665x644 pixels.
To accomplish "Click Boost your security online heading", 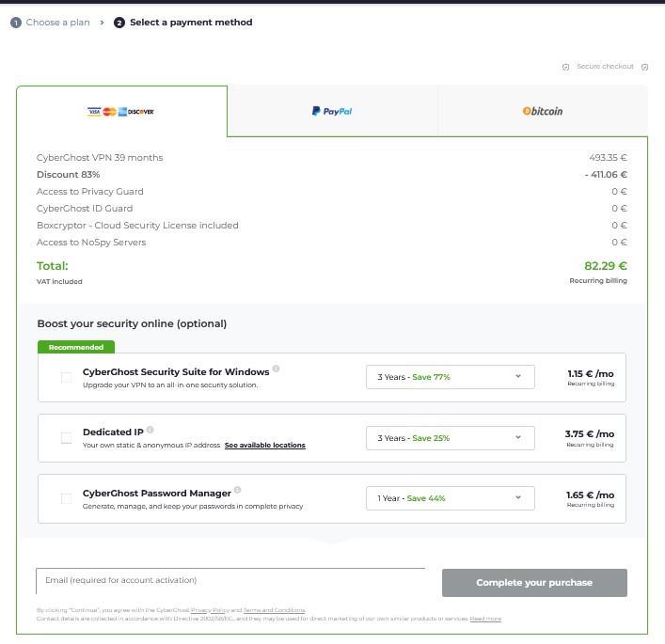I will [x=132, y=324].
